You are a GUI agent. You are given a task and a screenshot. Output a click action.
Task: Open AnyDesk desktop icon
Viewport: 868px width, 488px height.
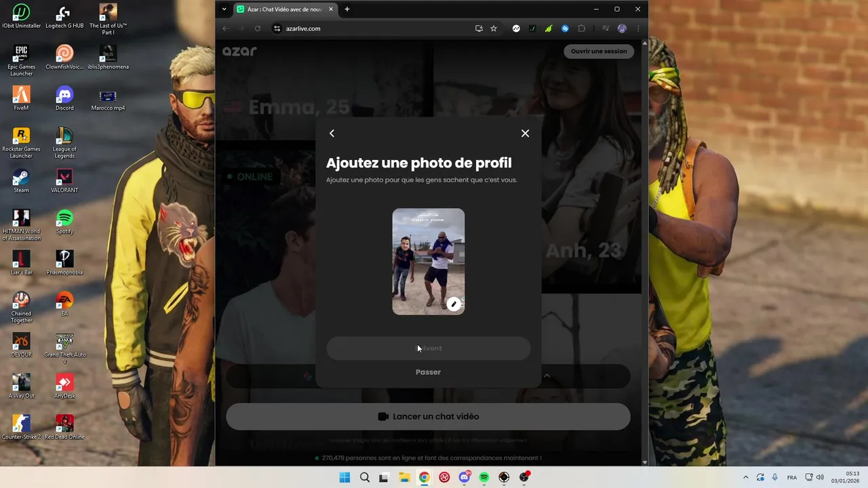tap(64, 386)
